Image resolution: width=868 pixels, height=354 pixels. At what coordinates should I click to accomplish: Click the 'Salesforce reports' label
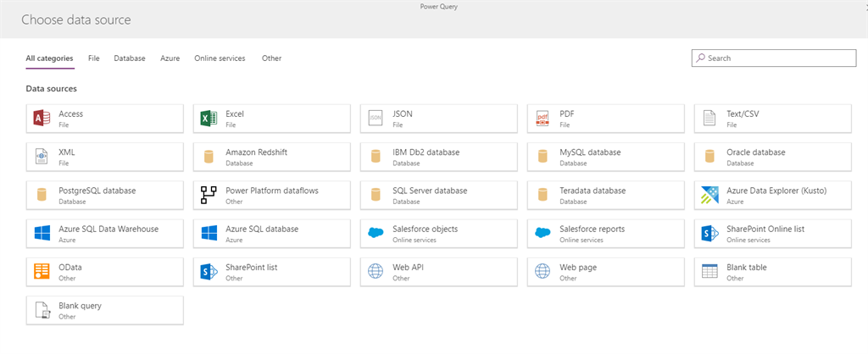pos(593,229)
